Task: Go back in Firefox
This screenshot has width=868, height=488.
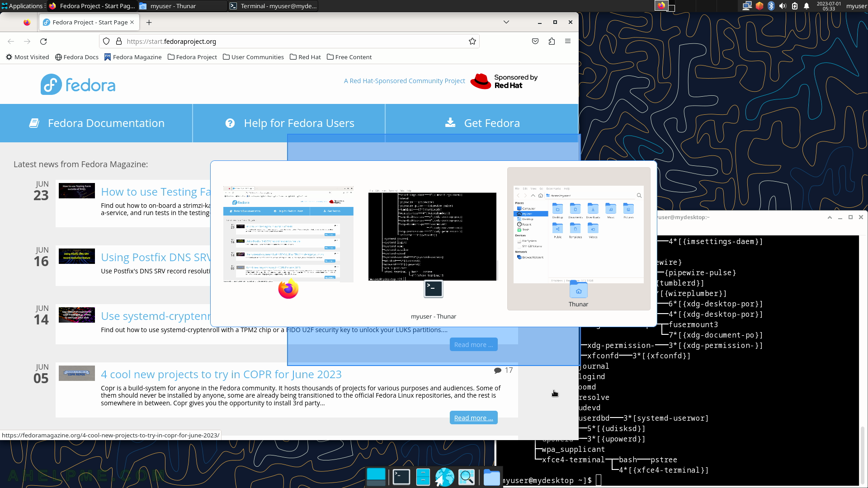Action: pos(11,41)
